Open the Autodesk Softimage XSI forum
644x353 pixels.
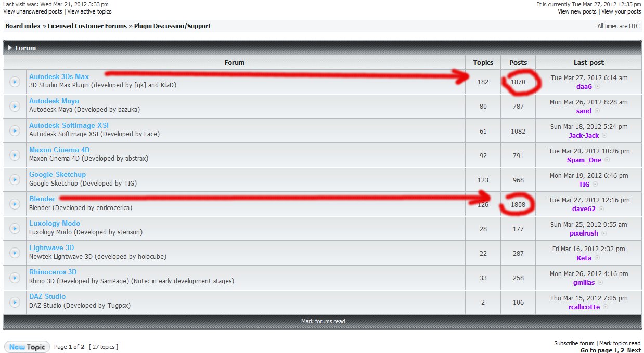click(x=69, y=125)
